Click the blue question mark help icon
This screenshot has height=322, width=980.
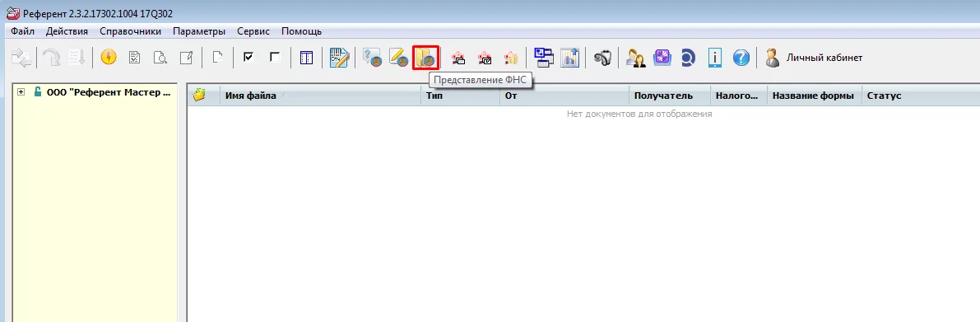coord(741,58)
